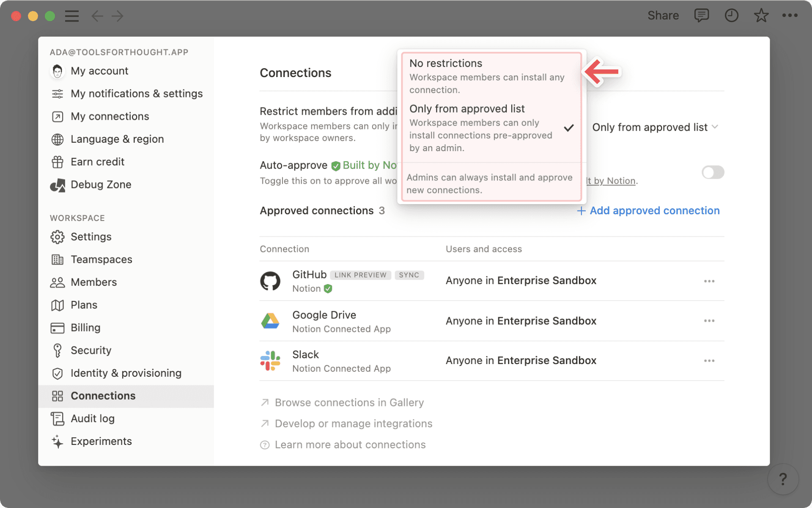The height and width of the screenshot is (508, 812).
Task: Select Connections in the workspace sidebar
Action: point(103,395)
